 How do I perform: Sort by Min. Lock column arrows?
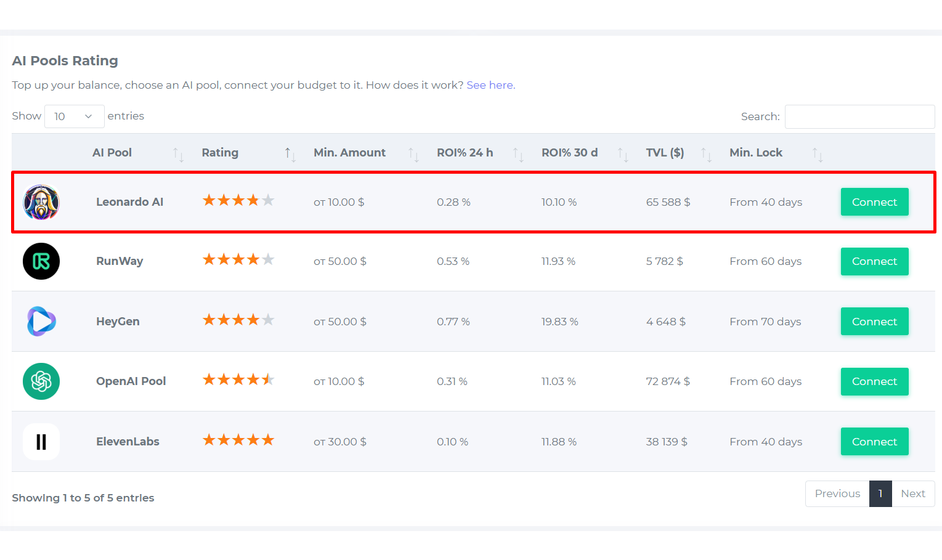click(x=818, y=154)
